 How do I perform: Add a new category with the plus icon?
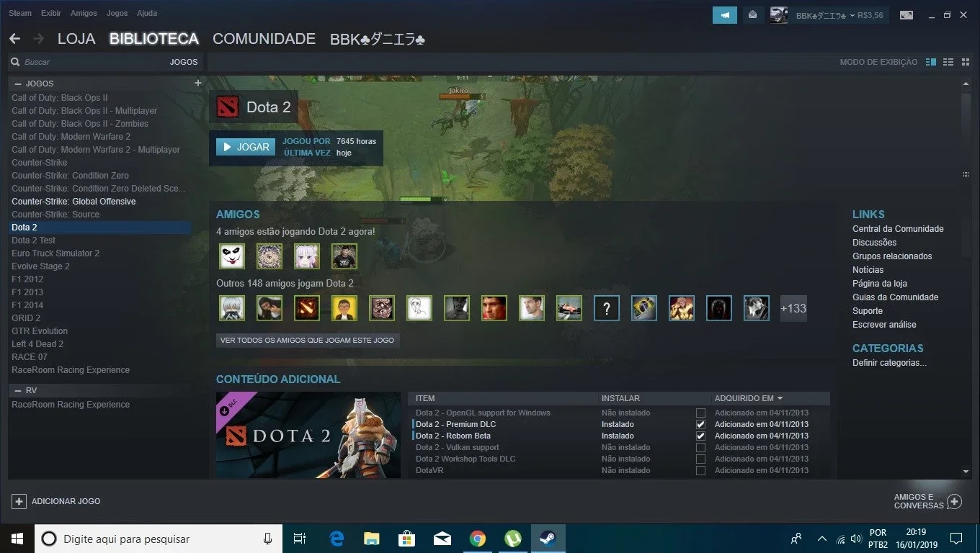198,83
